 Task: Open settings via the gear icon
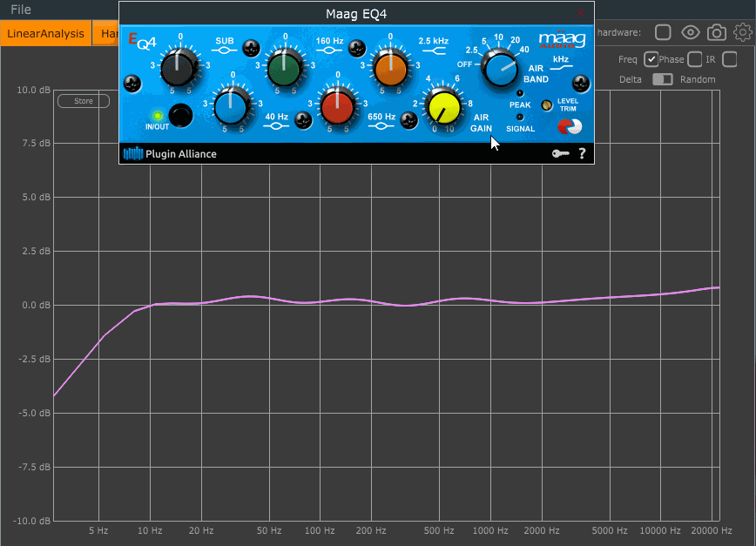pos(742,32)
